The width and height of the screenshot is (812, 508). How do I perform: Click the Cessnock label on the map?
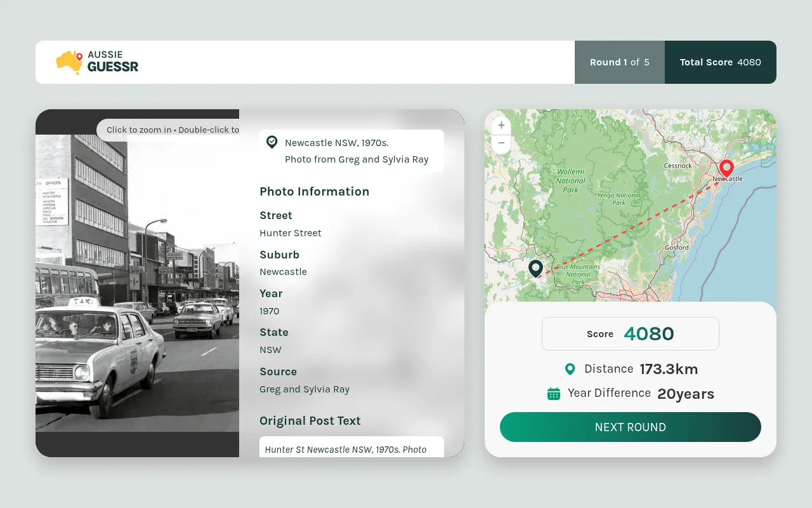coord(678,166)
